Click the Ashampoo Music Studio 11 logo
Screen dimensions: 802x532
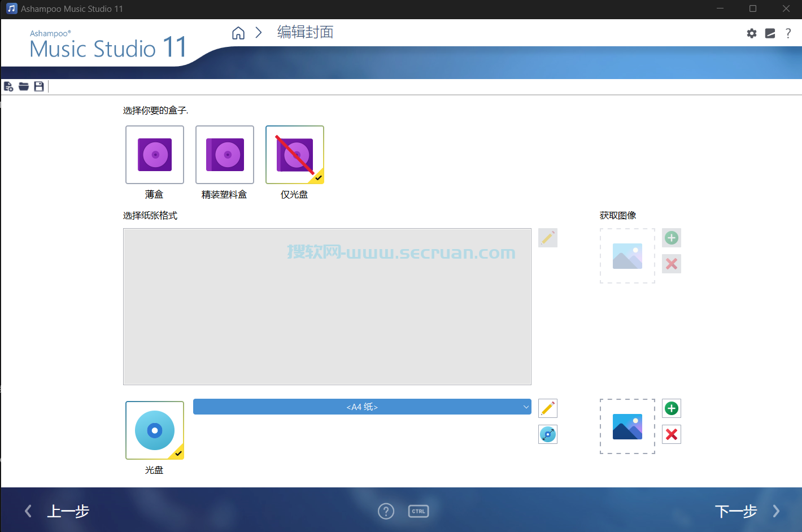[108, 45]
